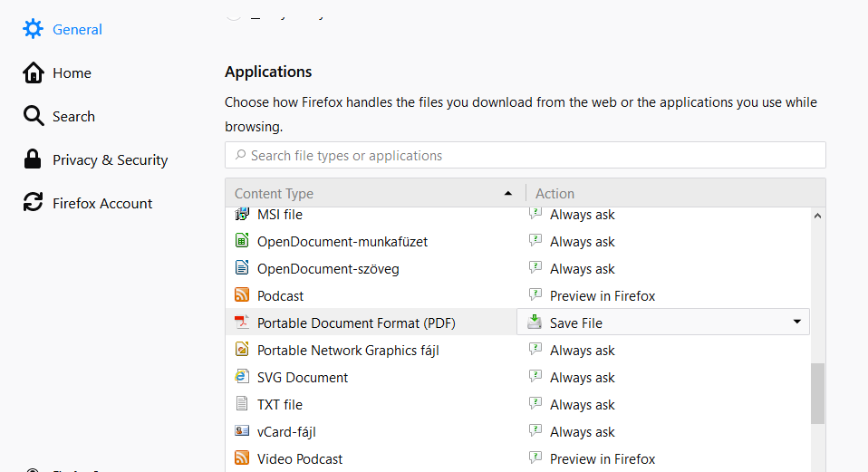868x472 pixels.
Task: Click Always ask action for SVG Document
Action: click(x=583, y=378)
